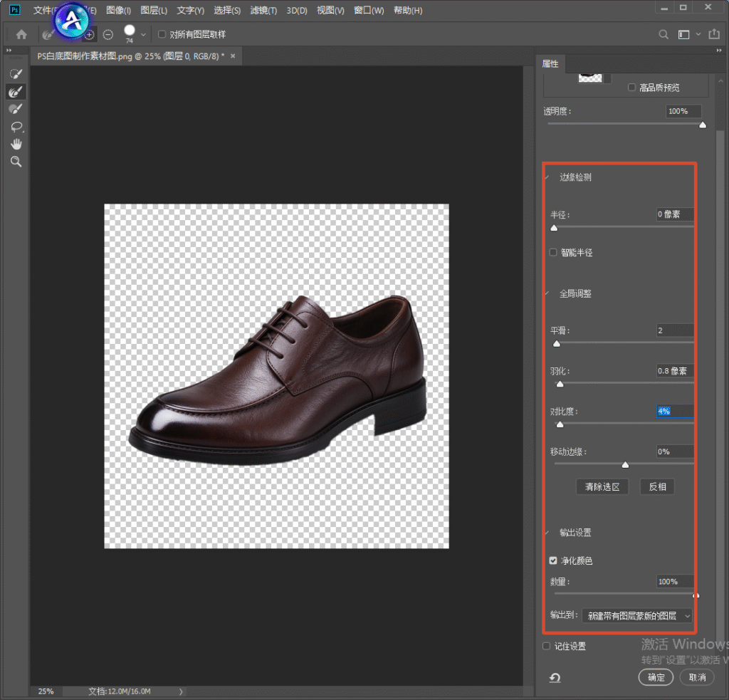Uncheck the 净化颜色 checkbox

pos(552,560)
